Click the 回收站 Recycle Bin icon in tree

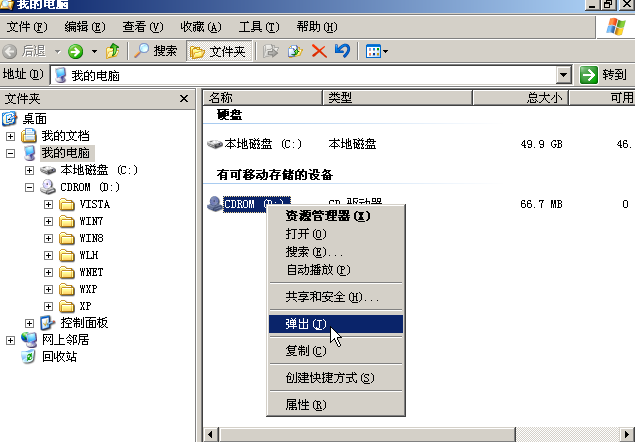click(x=29, y=357)
